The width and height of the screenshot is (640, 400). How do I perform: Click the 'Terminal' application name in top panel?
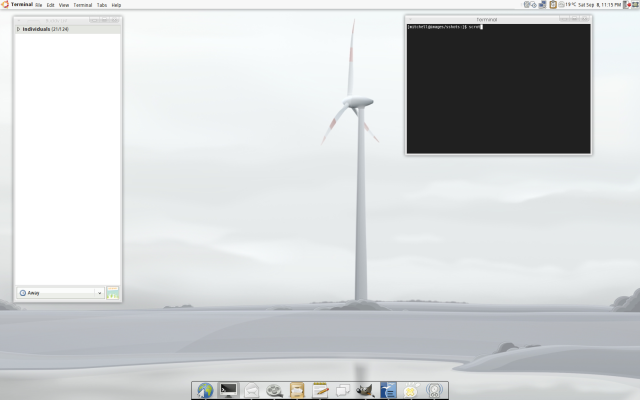click(22, 4)
